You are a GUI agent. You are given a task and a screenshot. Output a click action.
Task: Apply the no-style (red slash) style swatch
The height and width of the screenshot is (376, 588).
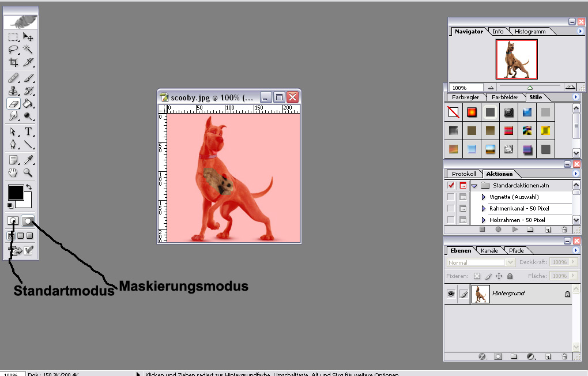[x=453, y=112]
